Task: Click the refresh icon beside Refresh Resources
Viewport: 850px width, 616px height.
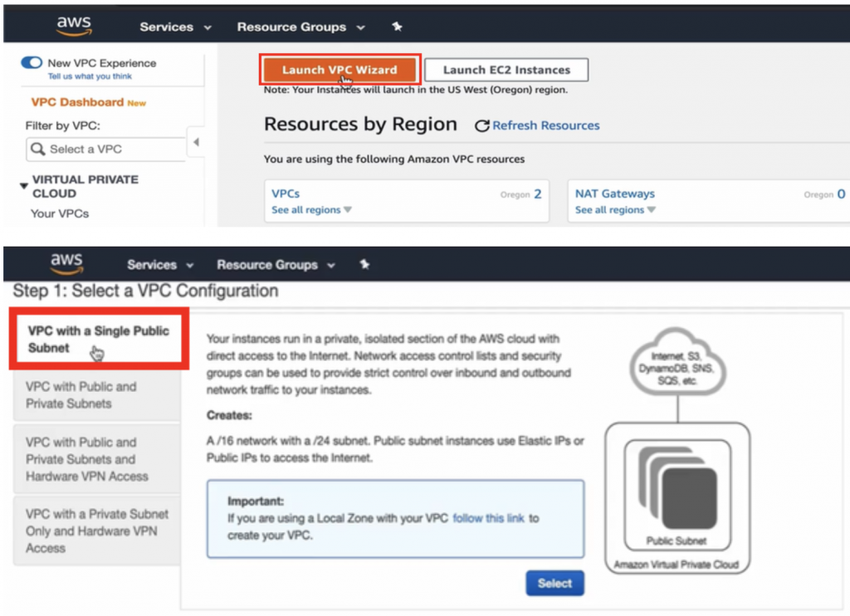Action: pos(482,126)
